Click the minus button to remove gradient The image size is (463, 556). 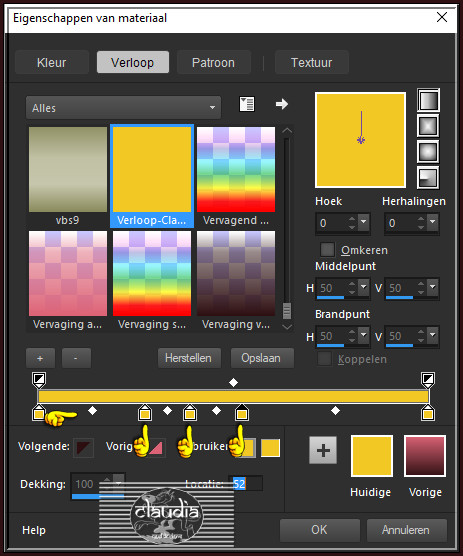pos(76,358)
